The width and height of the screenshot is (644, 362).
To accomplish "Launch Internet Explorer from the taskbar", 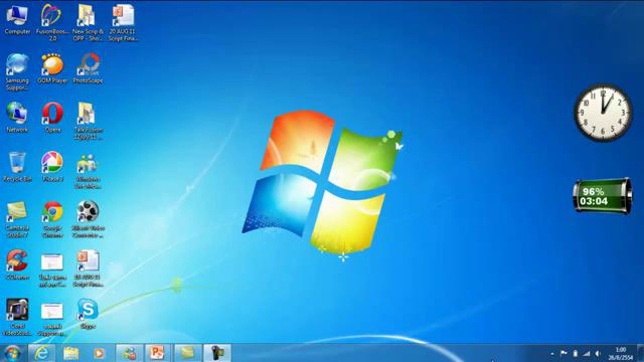I will coord(42,353).
